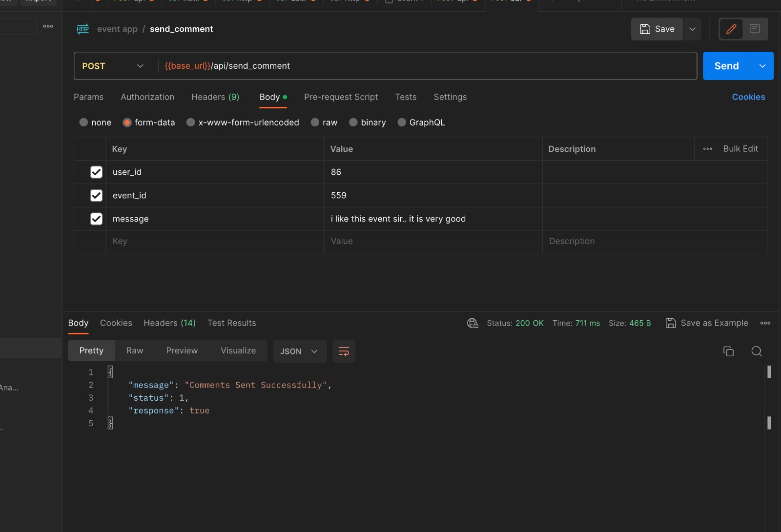Switch to the Headers (9) request tab
This screenshot has height=532, width=781.
pos(215,97)
